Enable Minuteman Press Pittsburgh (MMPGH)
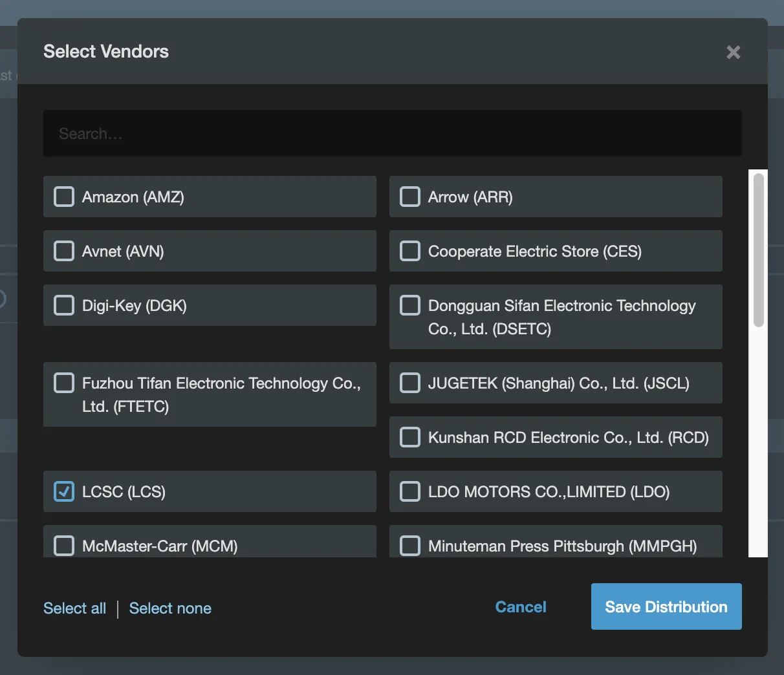 (x=410, y=546)
